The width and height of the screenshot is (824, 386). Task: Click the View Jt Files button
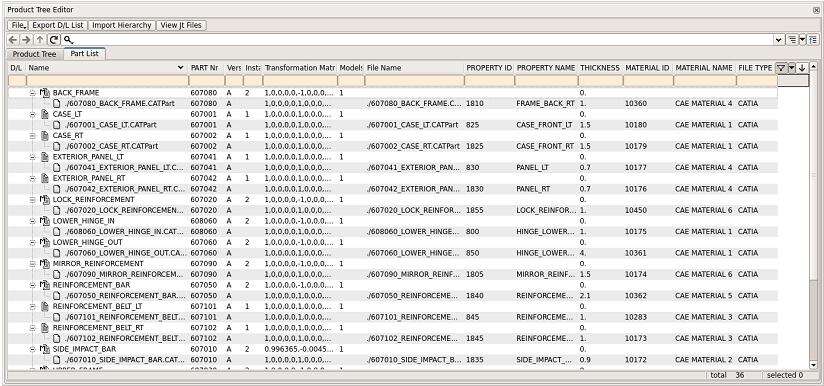pyautogui.click(x=181, y=25)
